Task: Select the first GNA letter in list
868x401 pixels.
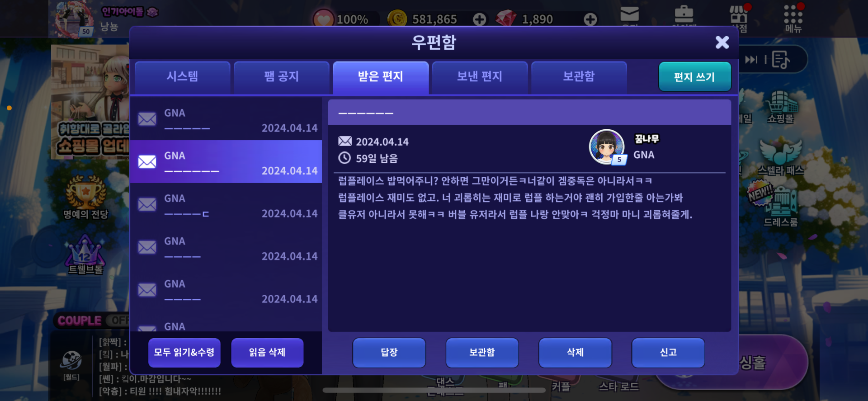Action: tap(226, 119)
